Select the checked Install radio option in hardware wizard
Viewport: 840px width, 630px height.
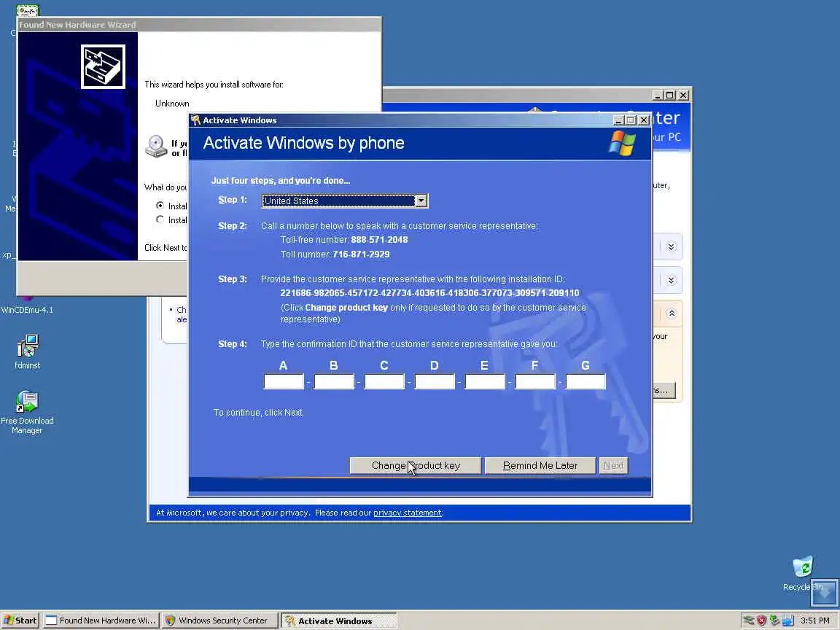(x=160, y=205)
